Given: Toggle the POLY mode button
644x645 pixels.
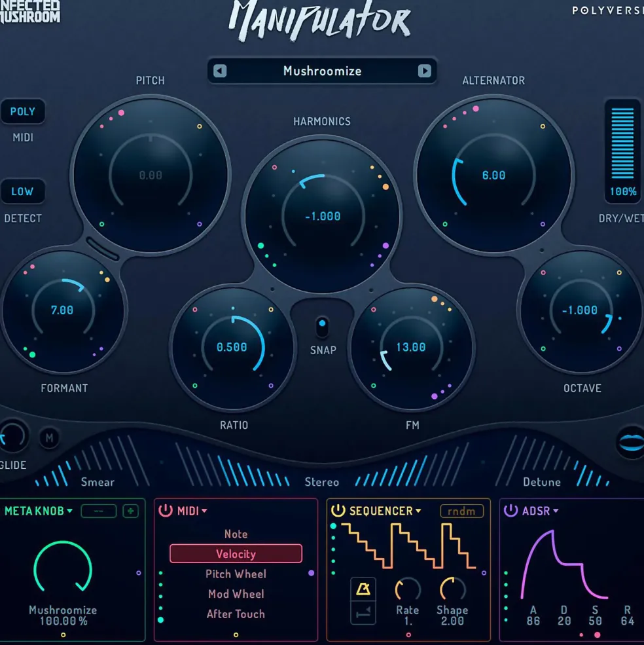Looking at the screenshot, I should click(23, 111).
